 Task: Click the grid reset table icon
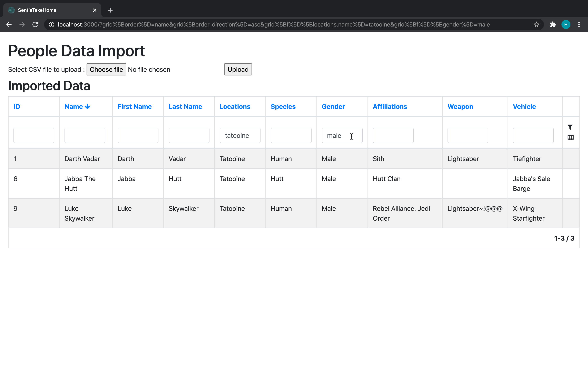pos(570,137)
